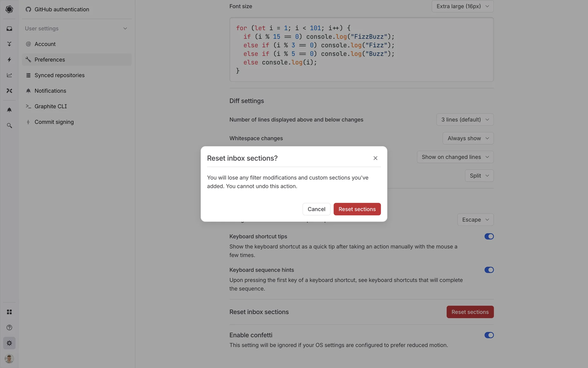
Task: Click the settings gear icon in left rail
Action: tap(9, 343)
